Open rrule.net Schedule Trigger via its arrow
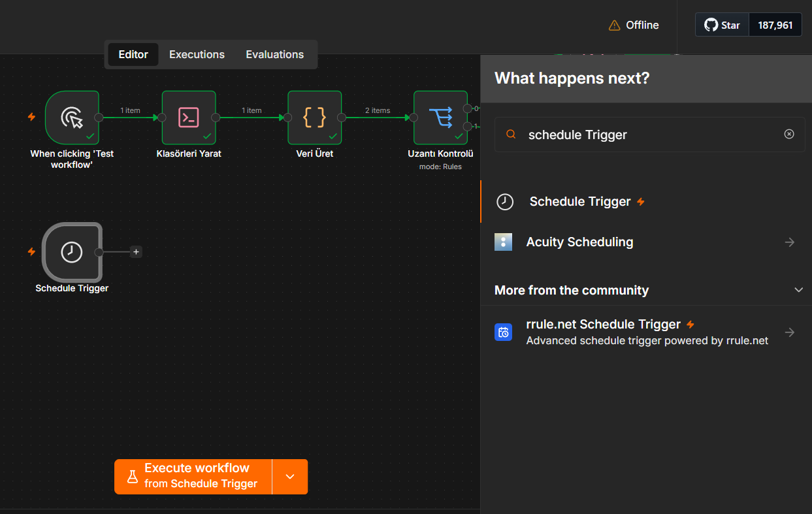Image resolution: width=812 pixels, height=514 pixels. click(x=790, y=332)
